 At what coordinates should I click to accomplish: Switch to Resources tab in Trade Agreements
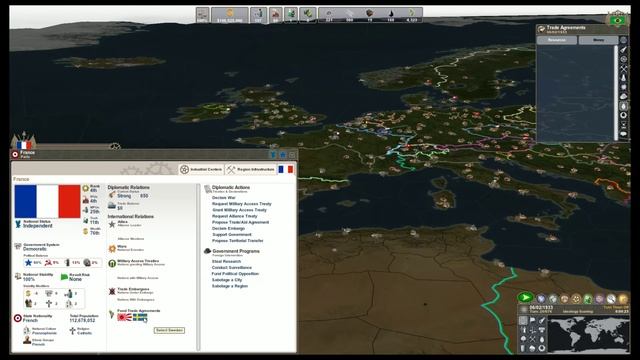pyautogui.click(x=557, y=40)
